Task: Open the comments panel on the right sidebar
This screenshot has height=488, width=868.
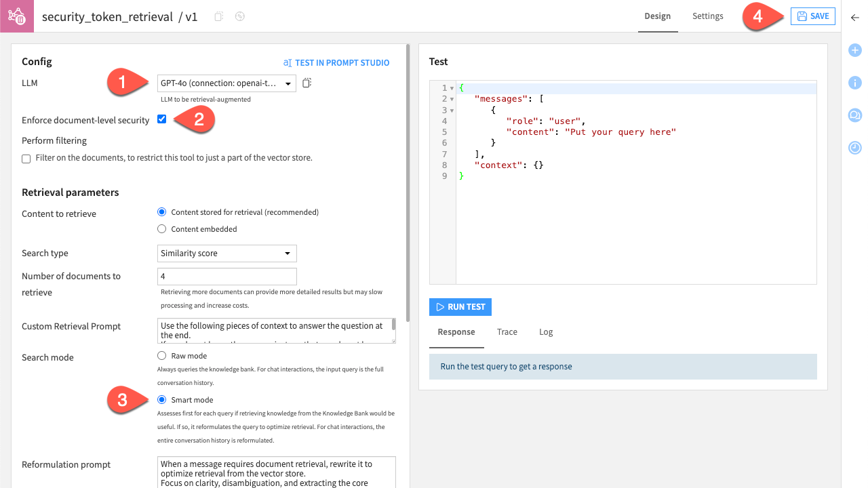Action: tap(854, 115)
